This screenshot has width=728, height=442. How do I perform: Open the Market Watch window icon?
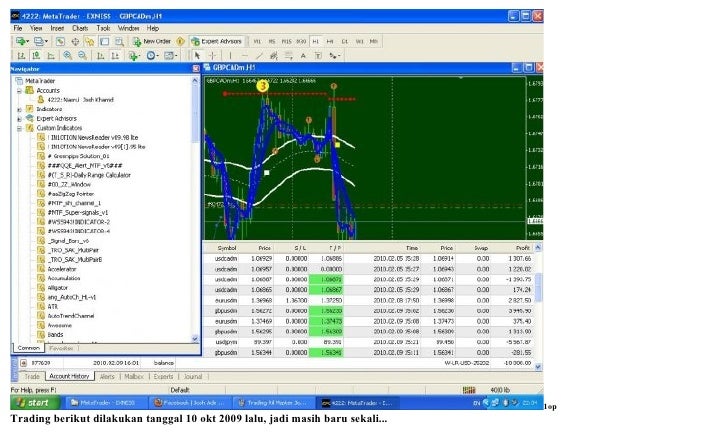(x=60, y=42)
